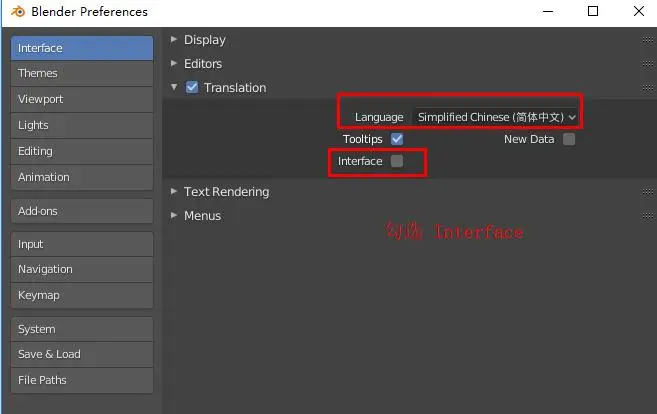Collapse the Translation panel arrow
Image resolution: width=657 pixels, height=414 pixels.
tap(174, 87)
